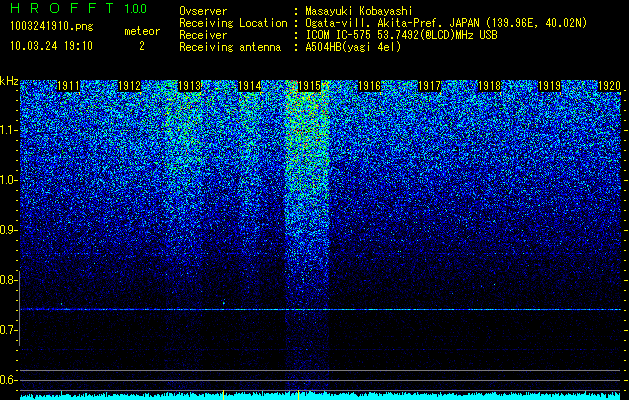Click the Receiver value ICOM IC-575
The width and height of the screenshot is (629, 400).
point(338,35)
